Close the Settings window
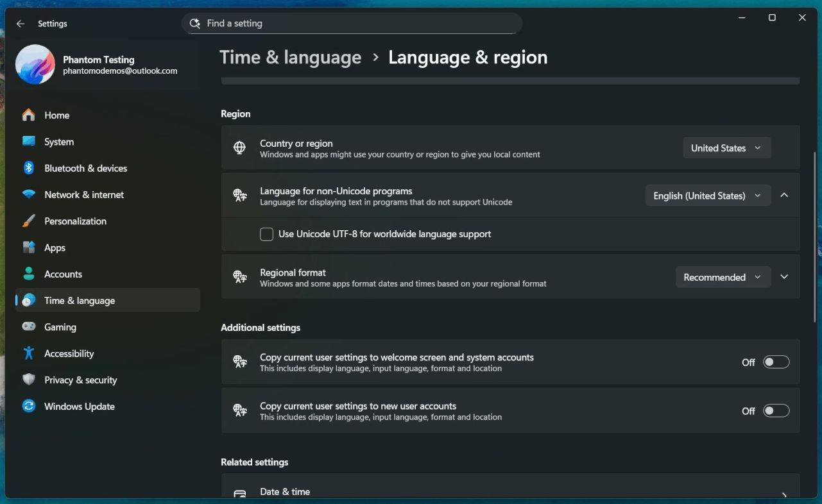 pyautogui.click(x=802, y=18)
